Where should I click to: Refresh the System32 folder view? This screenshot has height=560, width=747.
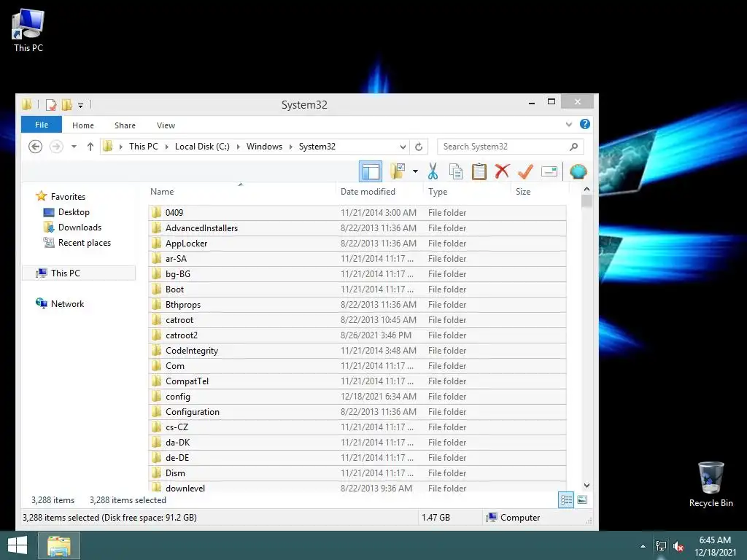pyautogui.click(x=419, y=147)
